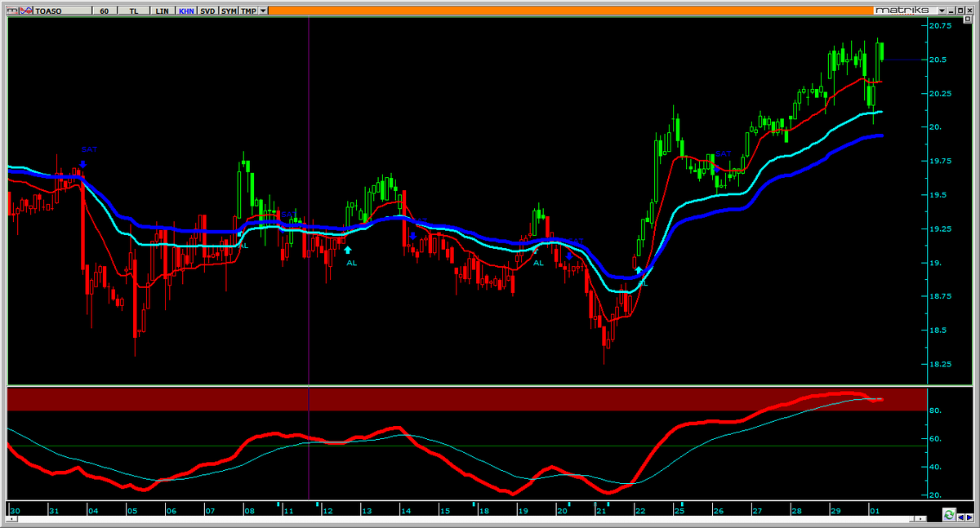Click the green refresh icon
The height and width of the screenshot is (528, 980).
click(x=949, y=515)
